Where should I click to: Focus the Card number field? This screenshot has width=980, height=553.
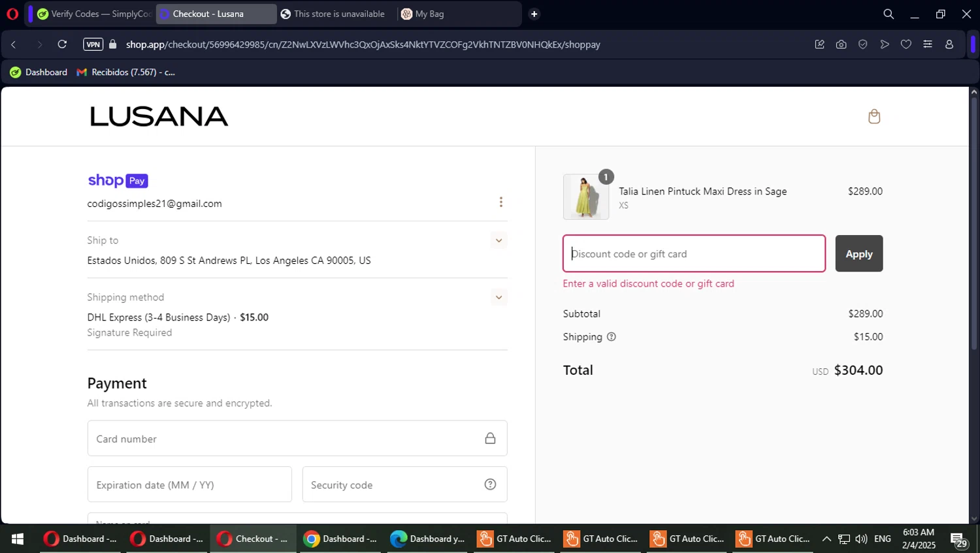point(297,438)
